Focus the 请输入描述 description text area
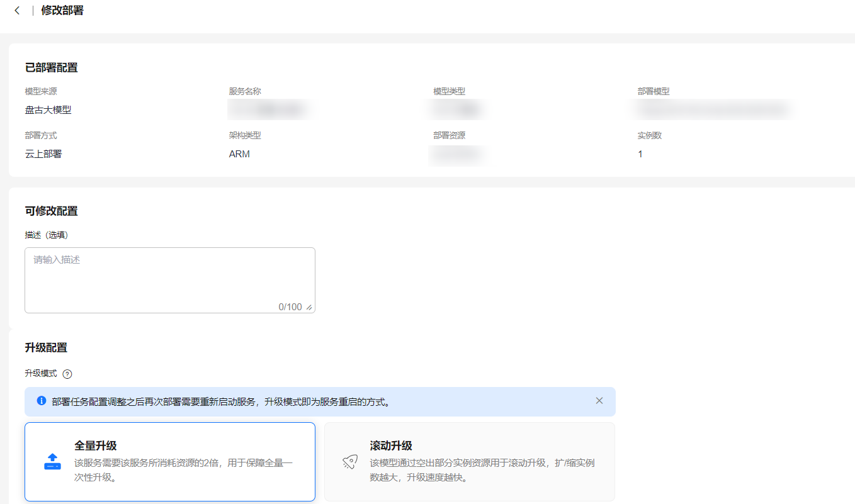This screenshot has width=855, height=504. coord(169,277)
